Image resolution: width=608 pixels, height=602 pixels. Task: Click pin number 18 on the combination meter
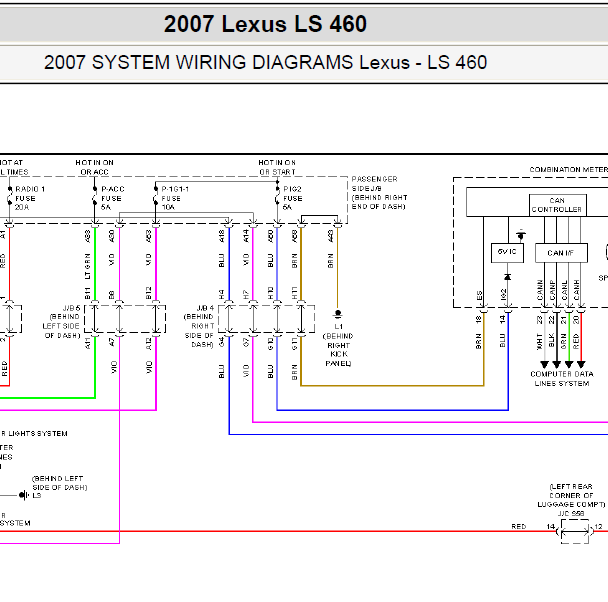(x=479, y=319)
